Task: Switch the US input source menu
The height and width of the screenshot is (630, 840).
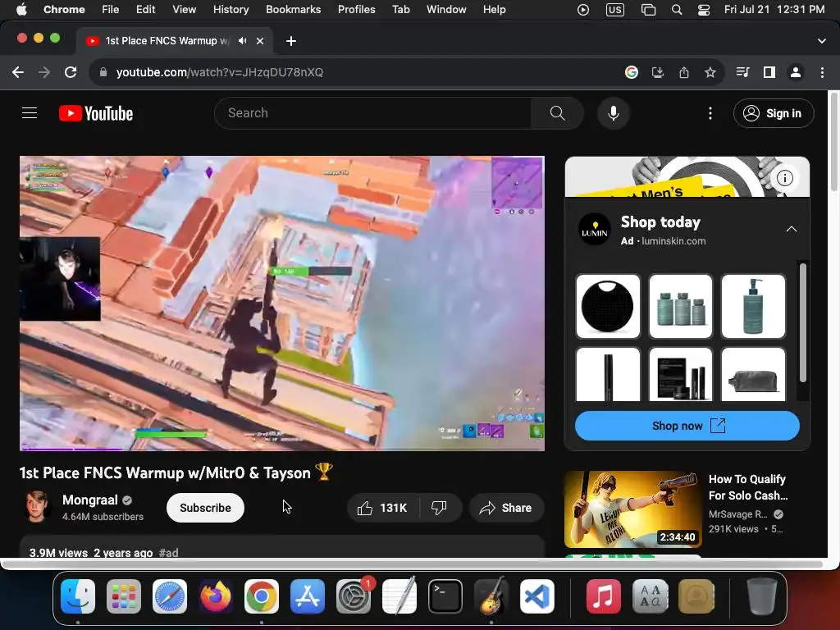Action: (615, 10)
